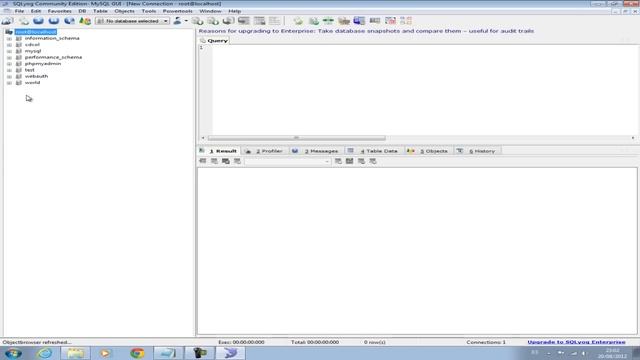Switch to the 6 History tab

(478, 151)
